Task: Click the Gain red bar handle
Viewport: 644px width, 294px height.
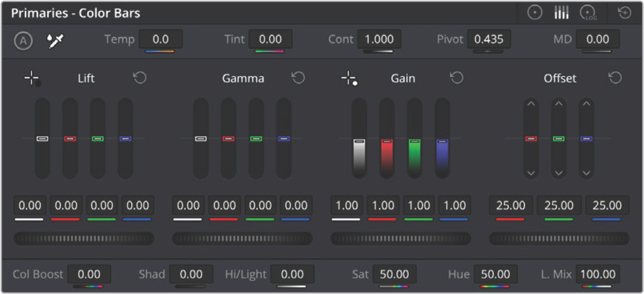Action: (387, 141)
